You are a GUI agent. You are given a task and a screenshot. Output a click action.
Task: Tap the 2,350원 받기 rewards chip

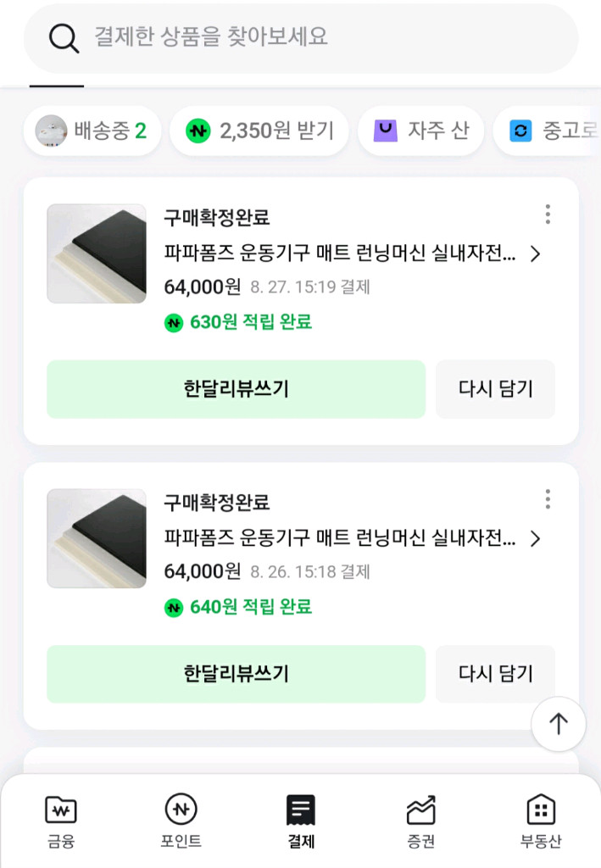tap(259, 131)
